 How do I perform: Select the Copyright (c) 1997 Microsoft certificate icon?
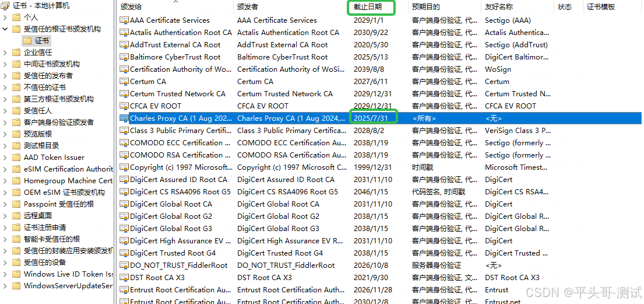tap(124, 167)
